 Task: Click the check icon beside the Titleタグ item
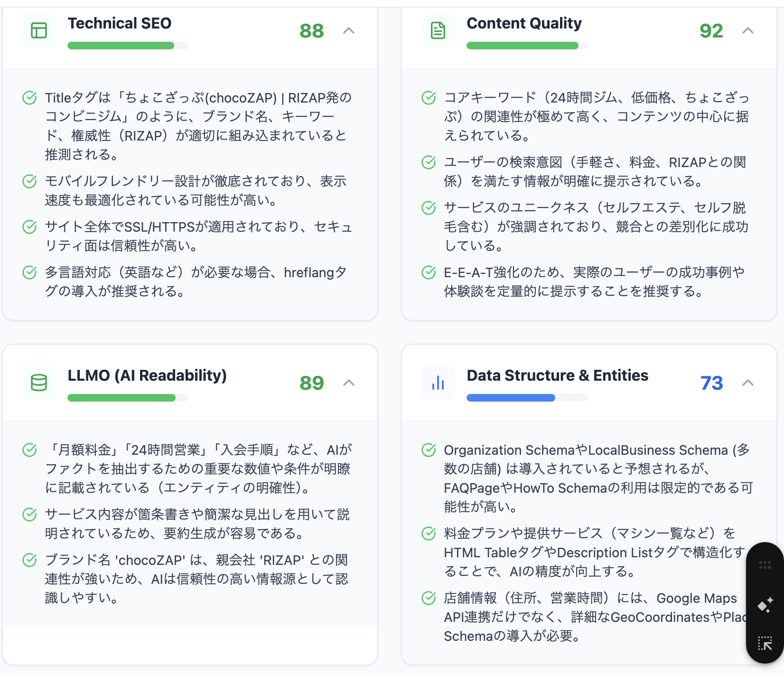point(30,98)
